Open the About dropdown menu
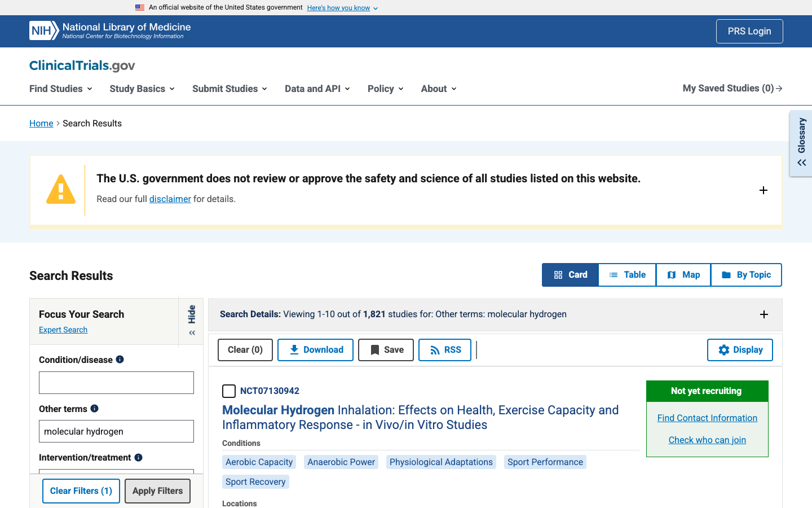This screenshot has height=508, width=812. [439, 89]
